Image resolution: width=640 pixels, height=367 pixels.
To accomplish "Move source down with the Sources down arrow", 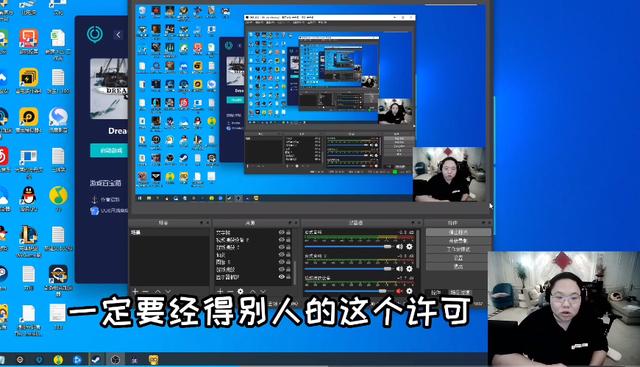I will coord(263,291).
